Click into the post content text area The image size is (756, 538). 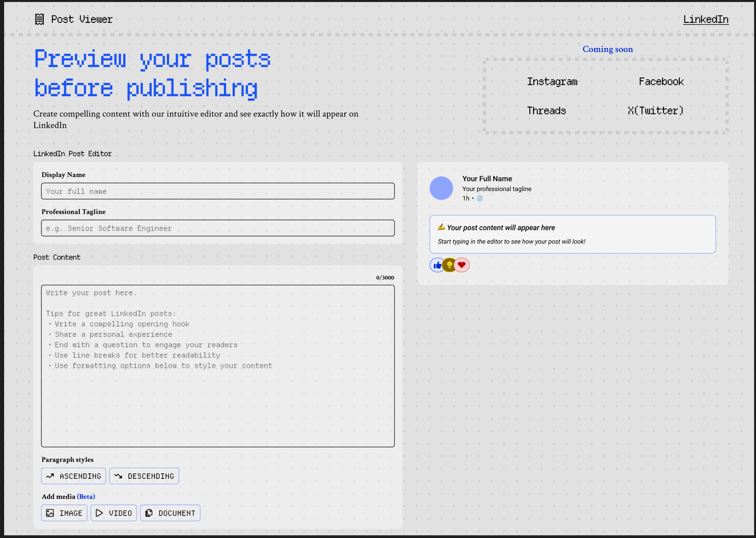[x=218, y=366]
